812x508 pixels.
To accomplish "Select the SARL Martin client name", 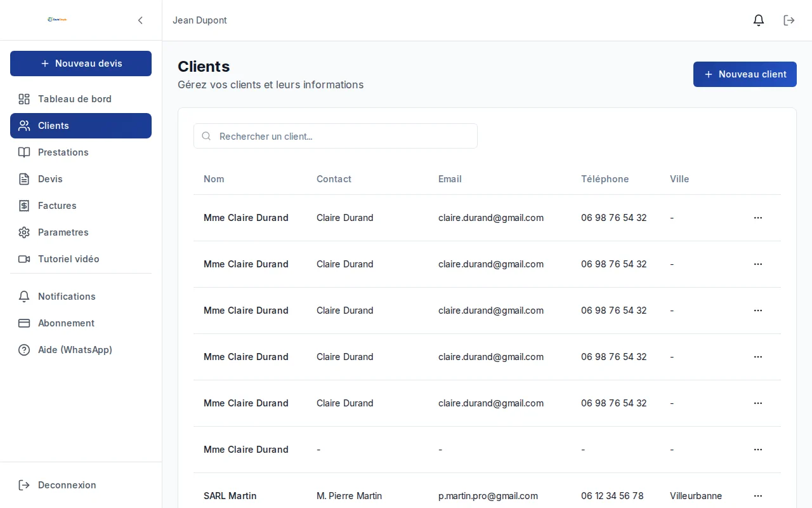I will 230,496.
